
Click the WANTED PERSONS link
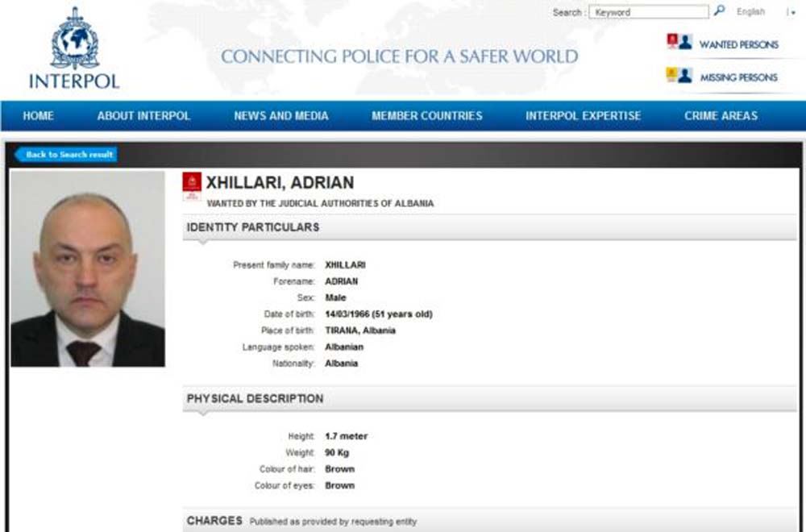(738, 44)
